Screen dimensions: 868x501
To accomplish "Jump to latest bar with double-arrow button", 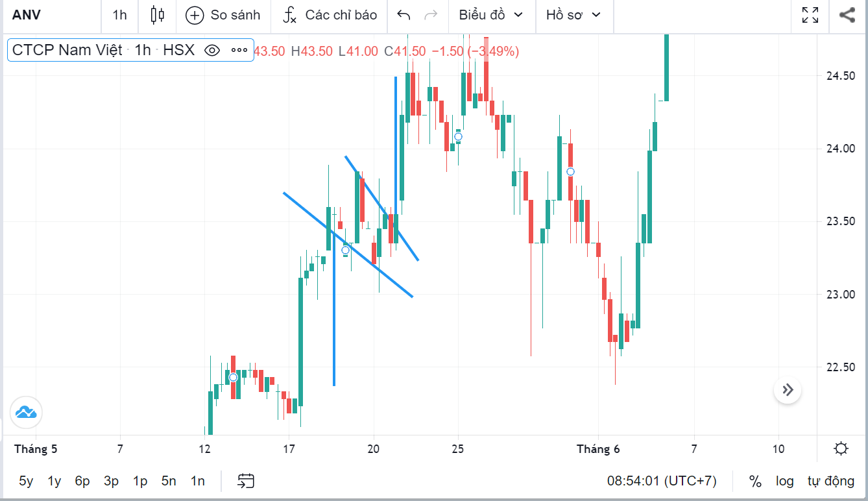I will click(788, 390).
